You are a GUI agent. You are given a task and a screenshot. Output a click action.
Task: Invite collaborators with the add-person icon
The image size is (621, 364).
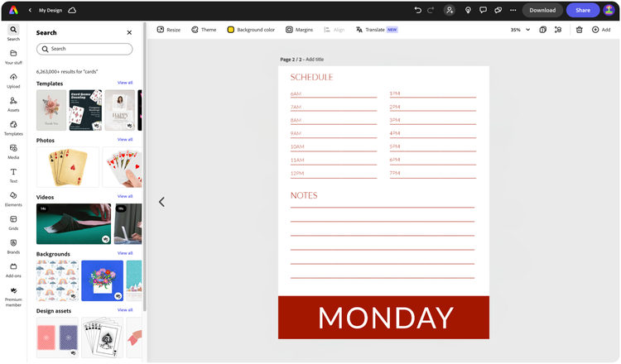450,10
